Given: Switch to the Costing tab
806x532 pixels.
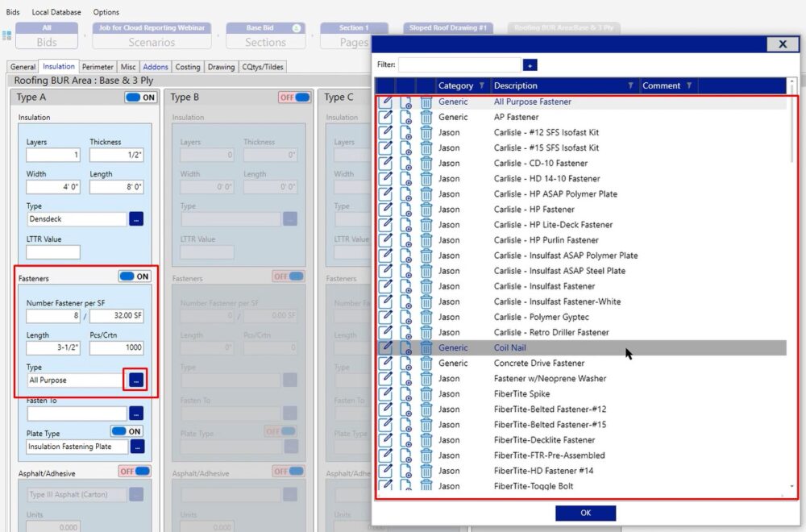Looking at the screenshot, I should point(188,67).
